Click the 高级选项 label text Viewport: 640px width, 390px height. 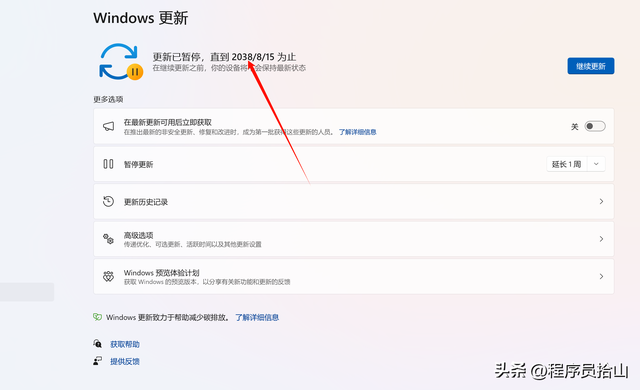coord(138,235)
